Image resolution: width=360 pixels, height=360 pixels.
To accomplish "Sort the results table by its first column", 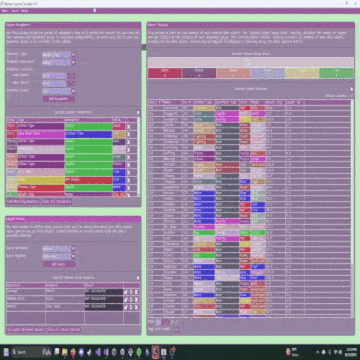I will (x=155, y=102).
